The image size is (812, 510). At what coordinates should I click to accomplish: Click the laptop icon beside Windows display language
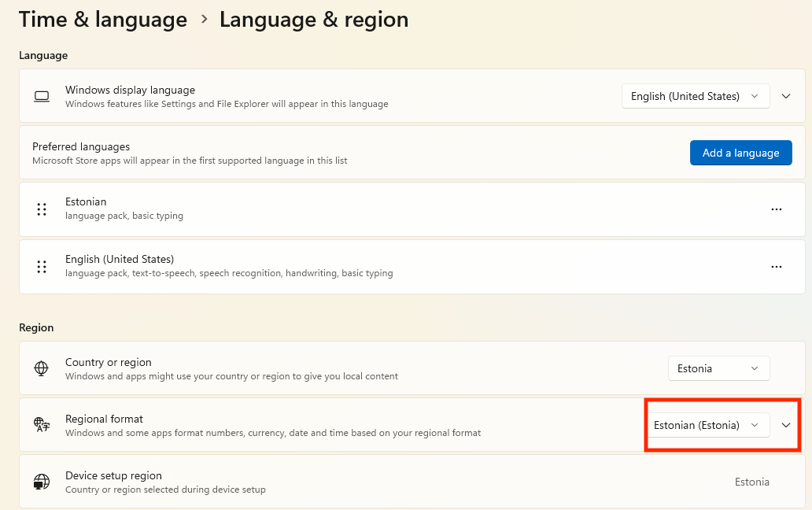(x=42, y=96)
